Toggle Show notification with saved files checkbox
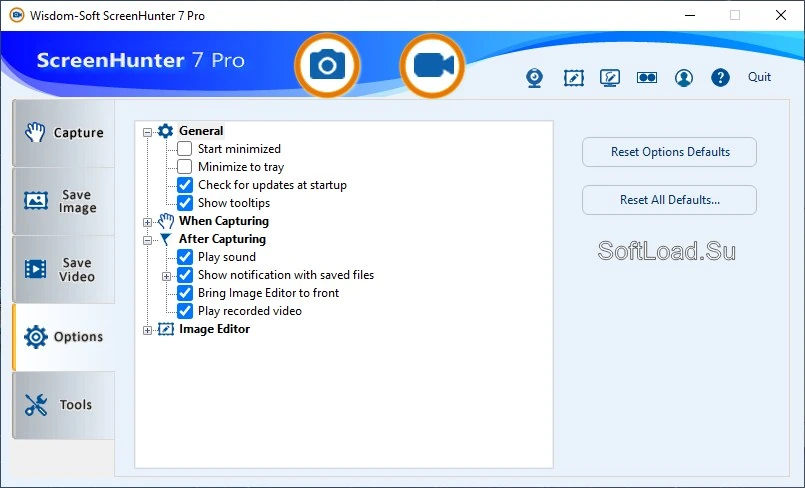This screenshot has width=805, height=488. click(185, 275)
